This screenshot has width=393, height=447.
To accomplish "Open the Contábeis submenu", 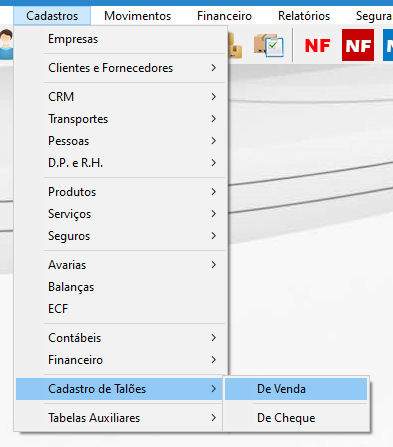I will click(x=120, y=338).
